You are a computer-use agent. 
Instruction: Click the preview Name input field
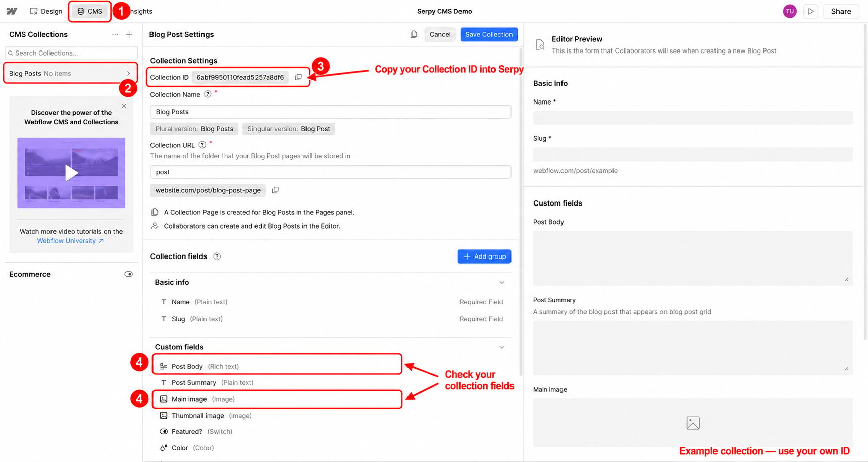(693, 118)
